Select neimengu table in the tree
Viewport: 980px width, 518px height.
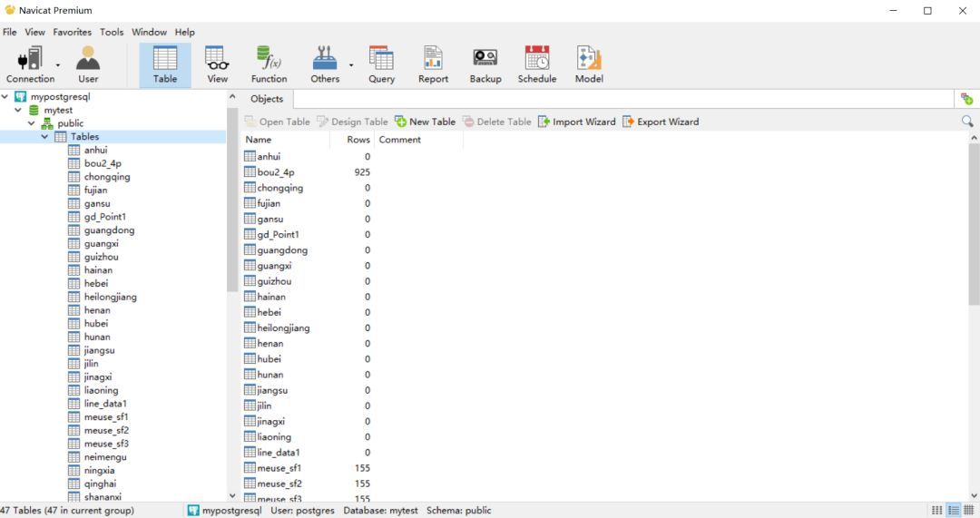pos(105,456)
